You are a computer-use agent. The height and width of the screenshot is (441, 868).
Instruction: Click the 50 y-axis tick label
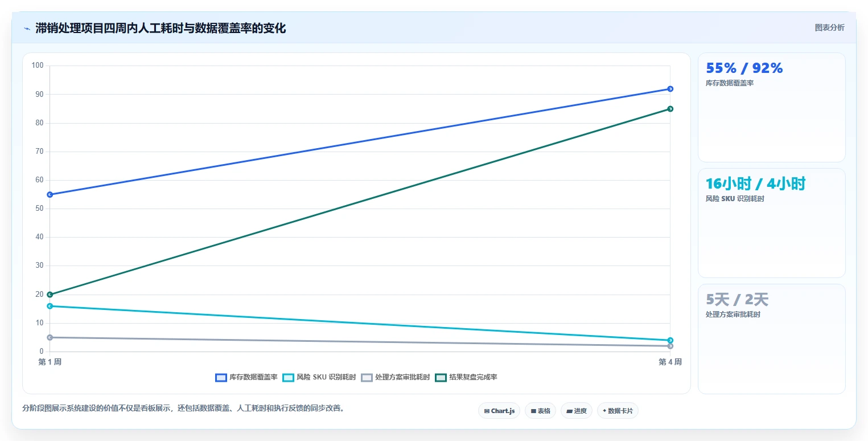click(x=39, y=209)
